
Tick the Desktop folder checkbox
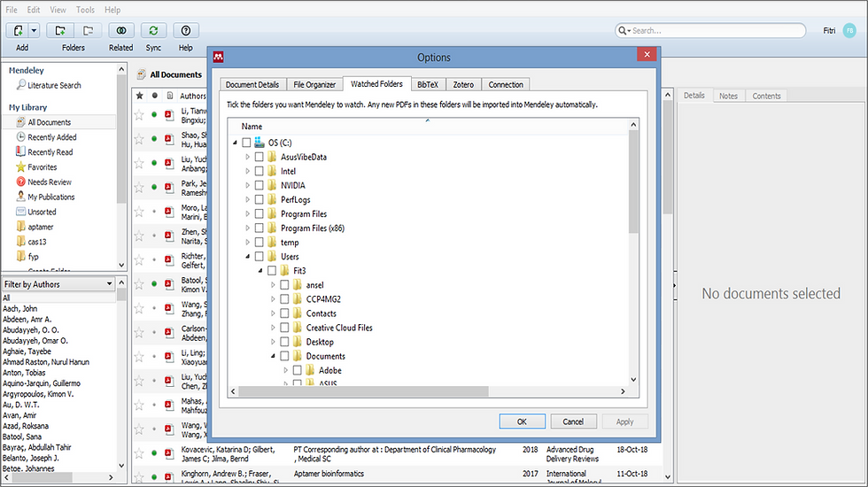[284, 342]
